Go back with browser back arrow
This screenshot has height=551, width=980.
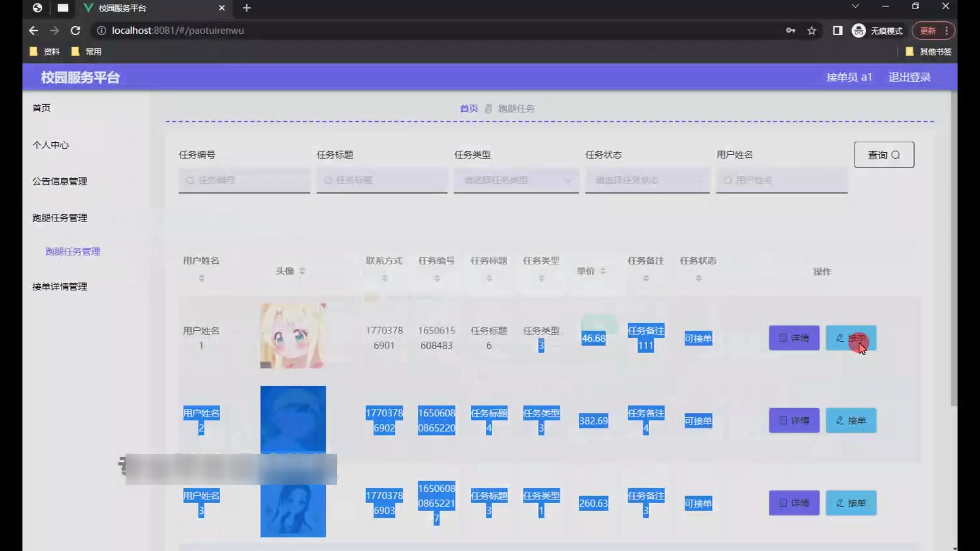[34, 31]
